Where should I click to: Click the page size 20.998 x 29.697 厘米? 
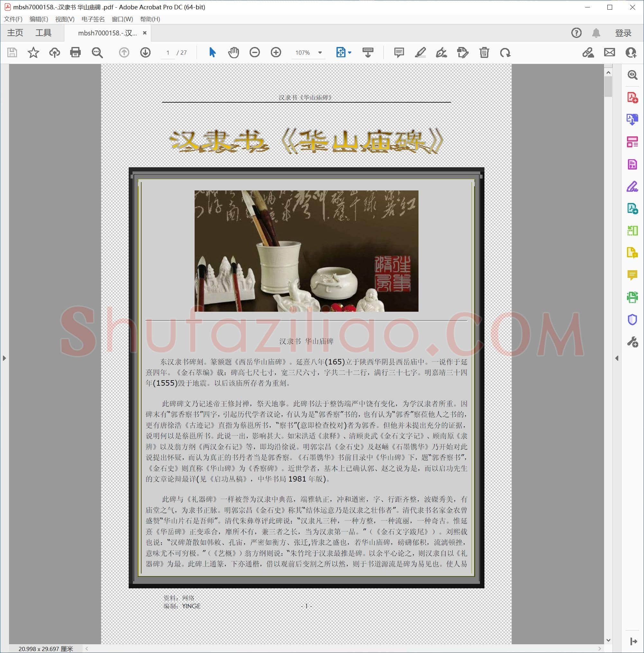click(46, 648)
